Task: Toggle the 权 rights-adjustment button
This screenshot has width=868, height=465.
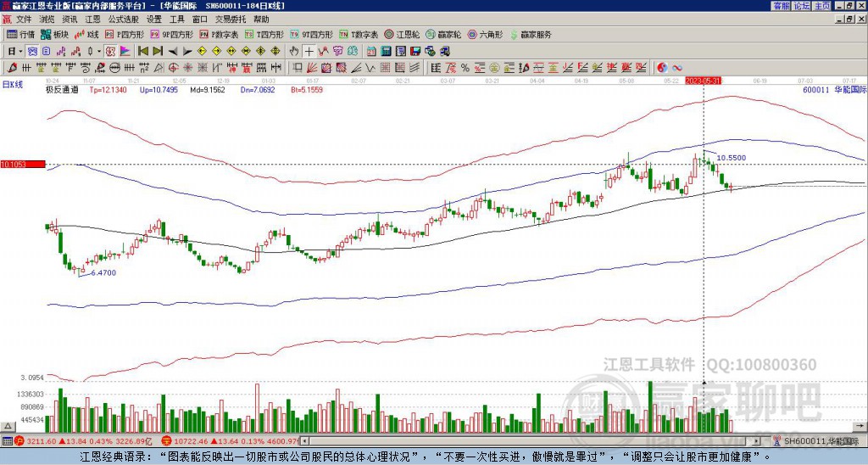Action: click(110, 52)
